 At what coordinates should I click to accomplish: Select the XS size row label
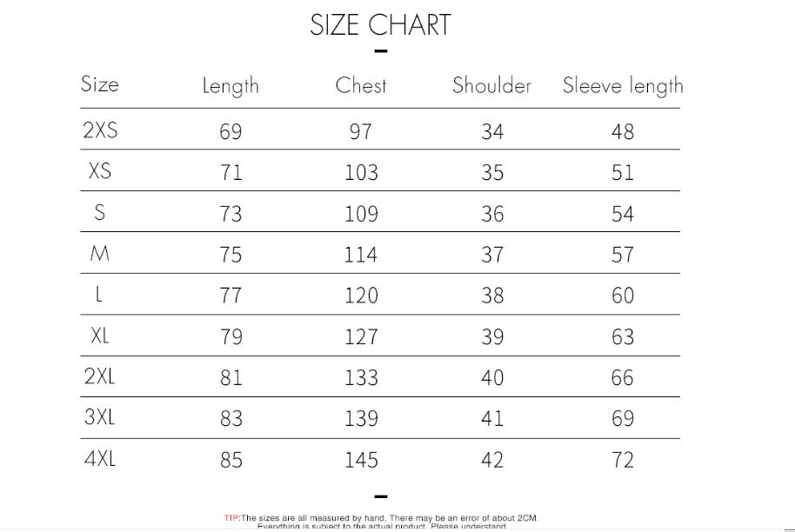click(x=100, y=171)
